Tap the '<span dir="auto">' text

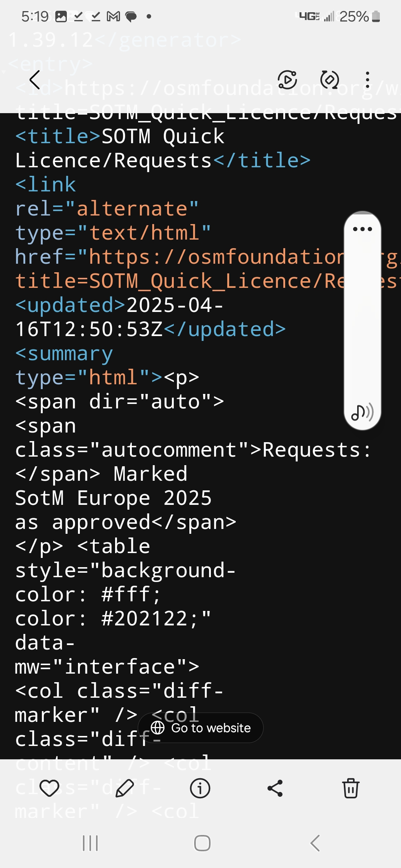(120, 401)
